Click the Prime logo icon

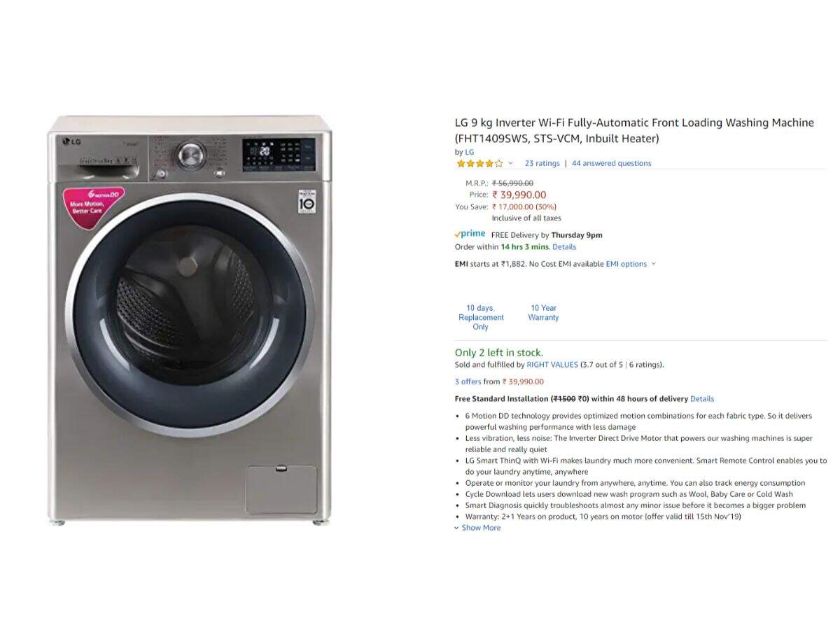pos(470,234)
